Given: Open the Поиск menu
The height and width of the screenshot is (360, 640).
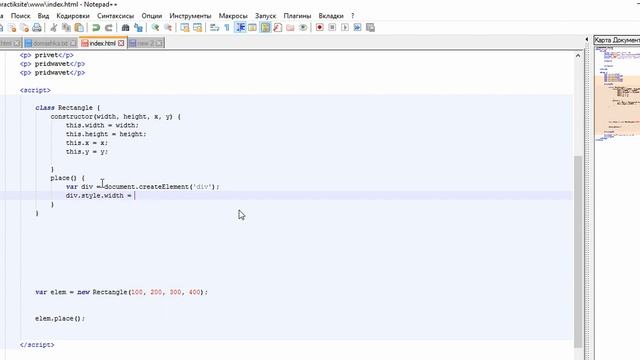Looking at the screenshot, I should click(20, 16).
